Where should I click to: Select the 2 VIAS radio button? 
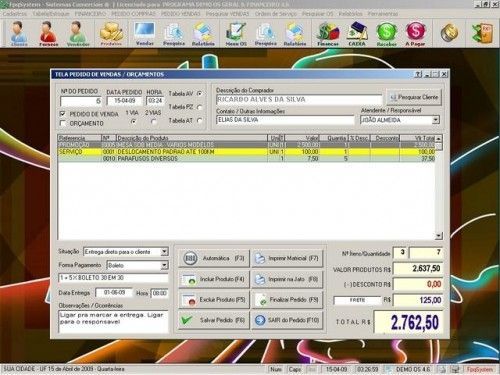coord(153,122)
